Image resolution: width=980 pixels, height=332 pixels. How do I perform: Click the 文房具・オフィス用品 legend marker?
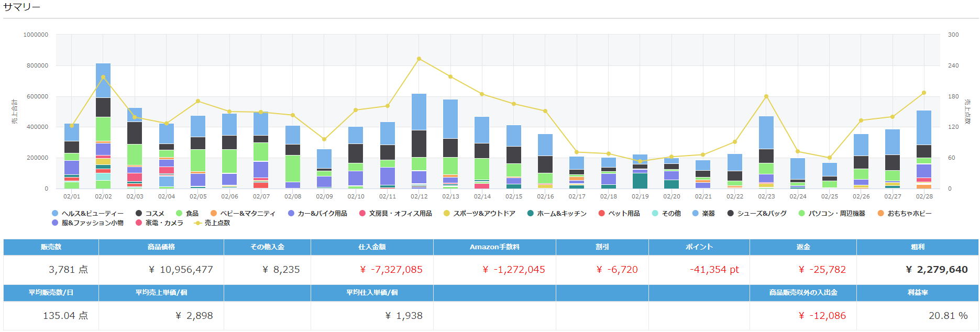coord(362,214)
